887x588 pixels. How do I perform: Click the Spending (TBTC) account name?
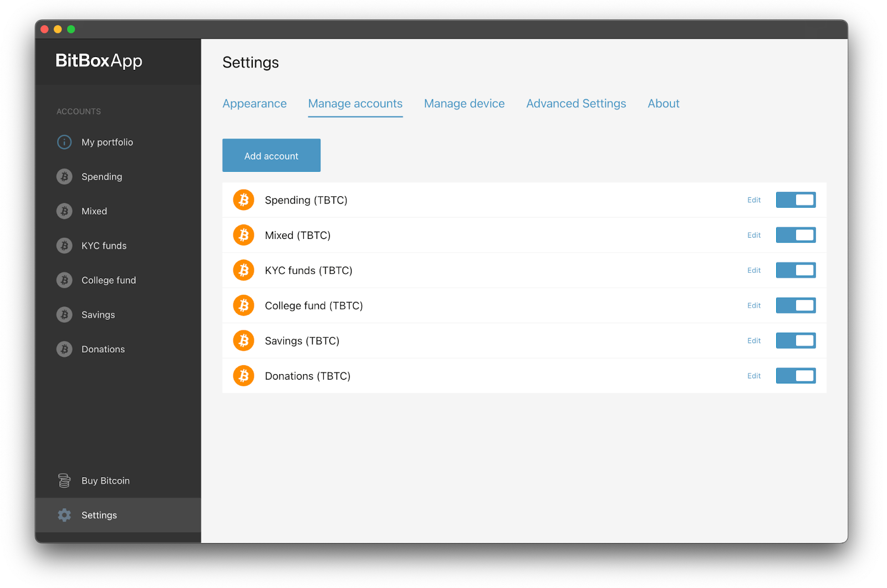[306, 200]
